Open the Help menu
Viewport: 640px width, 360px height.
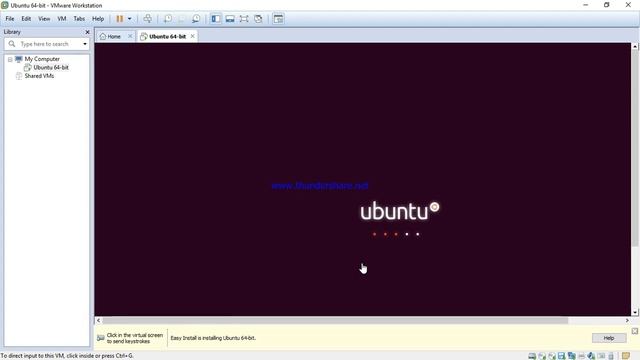click(x=98, y=19)
